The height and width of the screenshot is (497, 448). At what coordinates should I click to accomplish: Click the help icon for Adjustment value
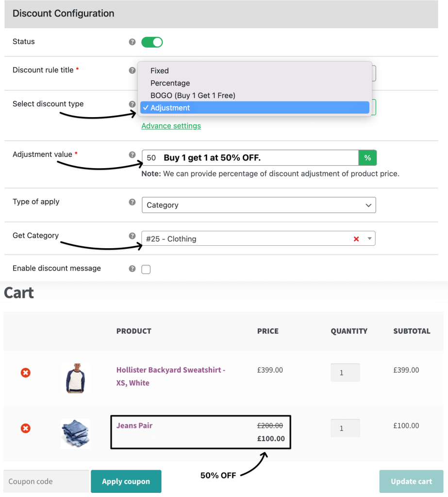pyautogui.click(x=133, y=154)
